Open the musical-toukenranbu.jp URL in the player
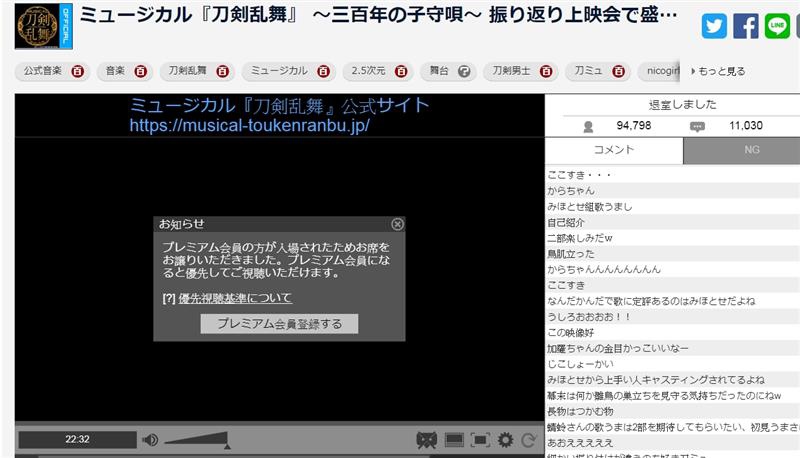The image size is (800, 458). [249, 125]
